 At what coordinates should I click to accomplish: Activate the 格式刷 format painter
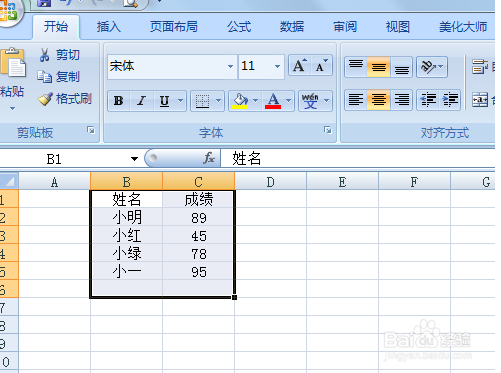[64, 99]
